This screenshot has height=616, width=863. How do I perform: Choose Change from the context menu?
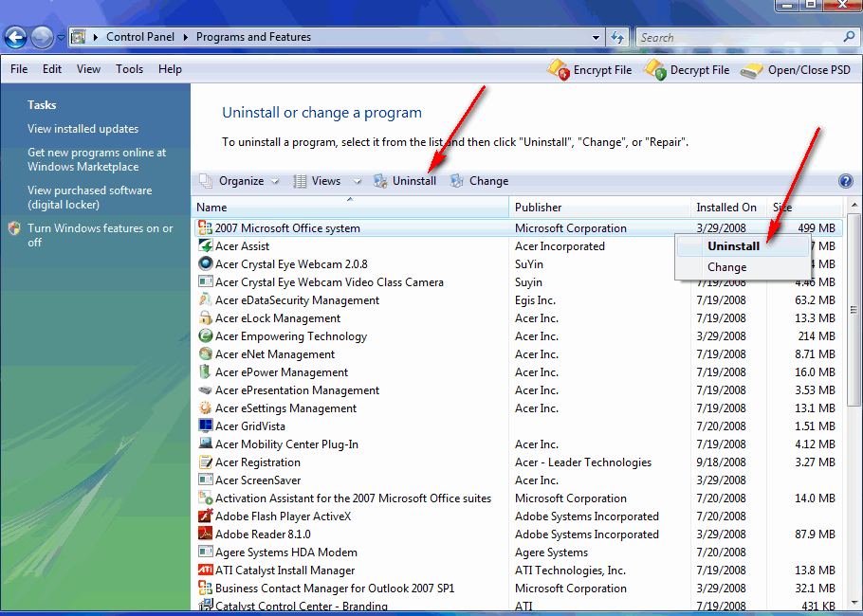point(742,267)
